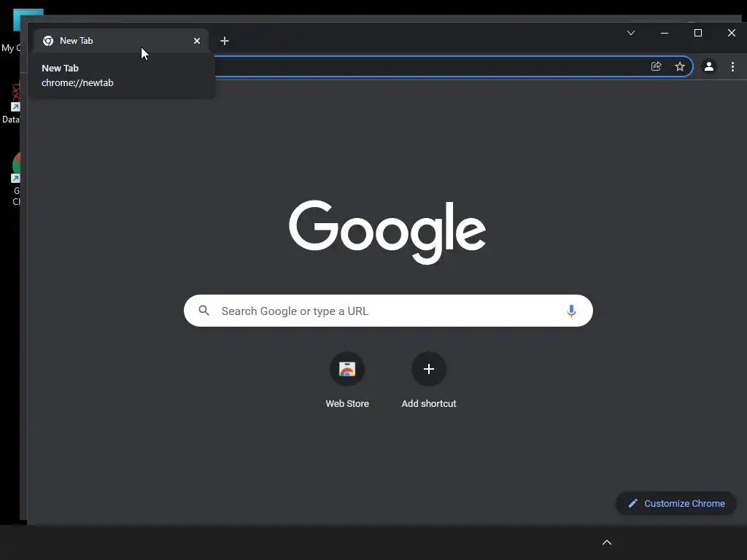
Task: Open Chrome three-dot menu
Action: click(x=732, y=66)
